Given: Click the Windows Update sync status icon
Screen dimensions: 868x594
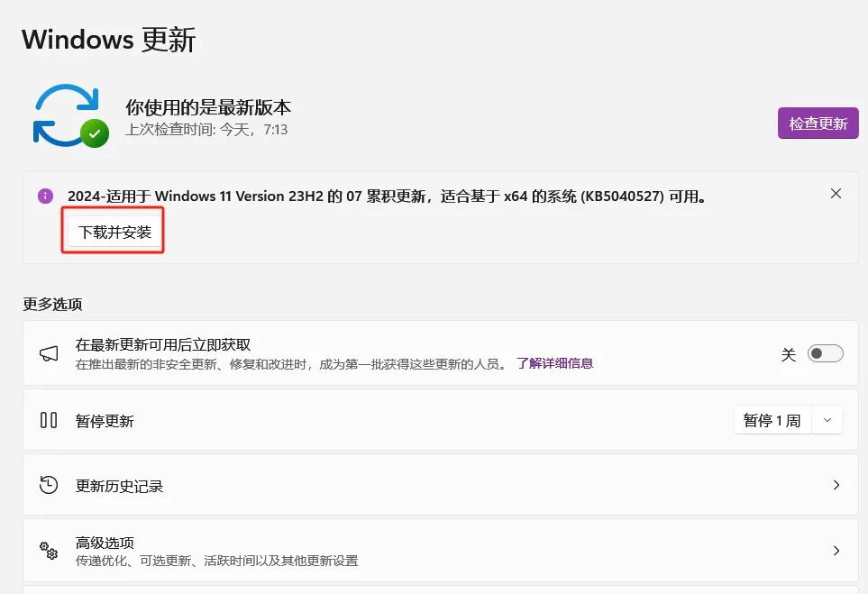Looking at the screenshot, I should point(70,115).
